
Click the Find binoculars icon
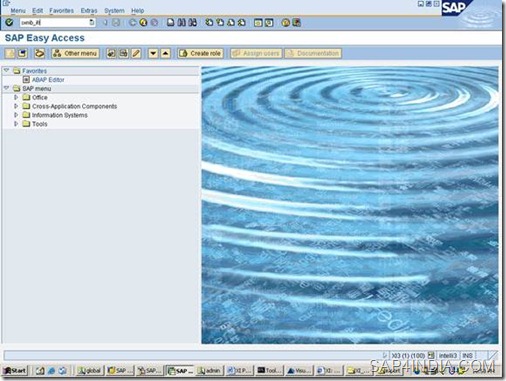(x=181, y=23)
